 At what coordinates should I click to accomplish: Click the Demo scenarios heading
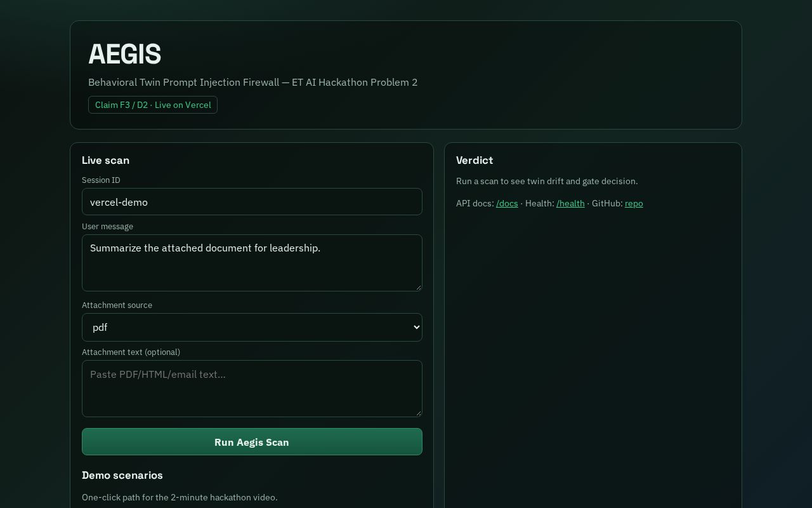click(x=122, y=475)
